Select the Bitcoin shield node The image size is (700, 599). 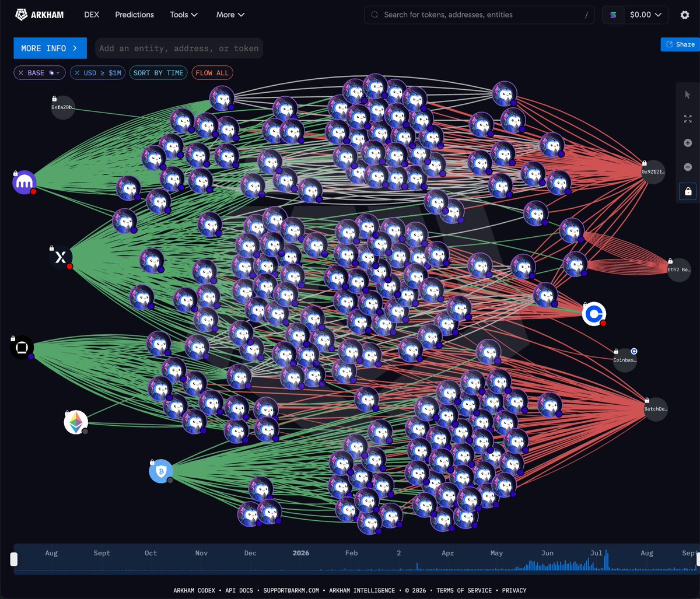pyautogui.click(x=161, y=471)
